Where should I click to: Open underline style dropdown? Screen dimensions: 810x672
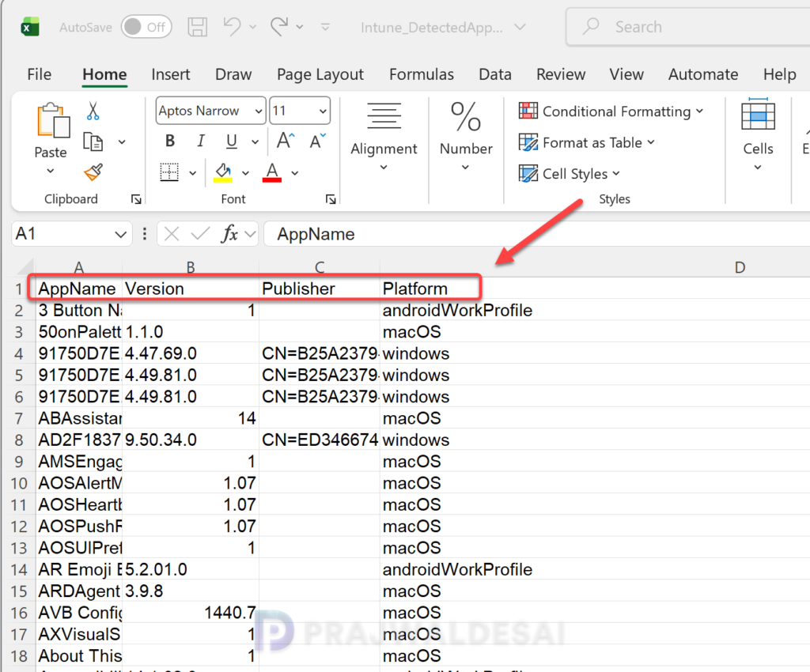tap(255, 142)
